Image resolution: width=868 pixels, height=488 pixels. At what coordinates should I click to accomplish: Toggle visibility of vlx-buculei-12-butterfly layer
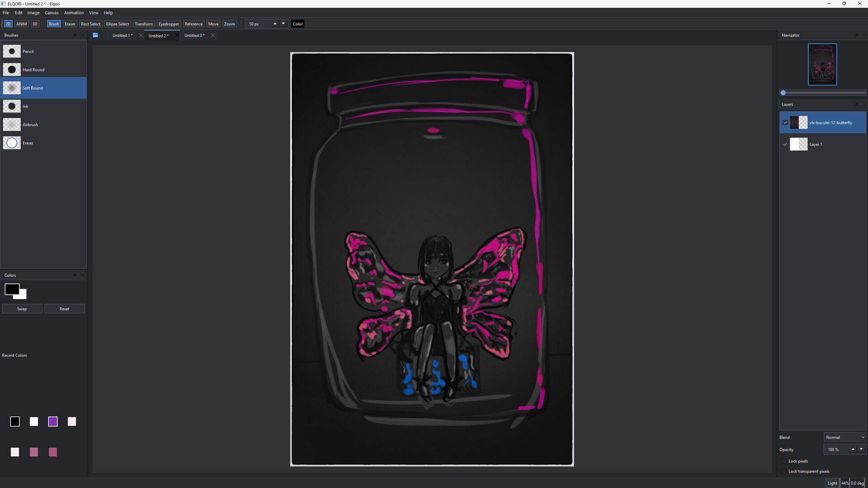785,122
